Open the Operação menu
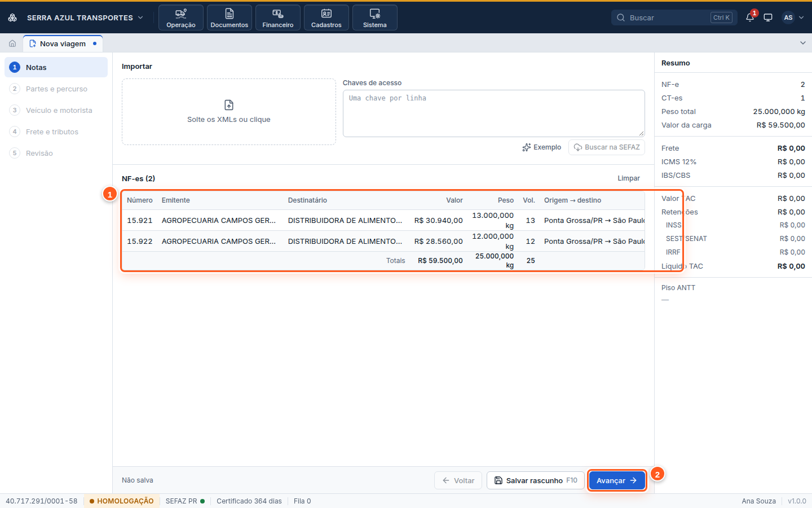 tap(181, 17)
